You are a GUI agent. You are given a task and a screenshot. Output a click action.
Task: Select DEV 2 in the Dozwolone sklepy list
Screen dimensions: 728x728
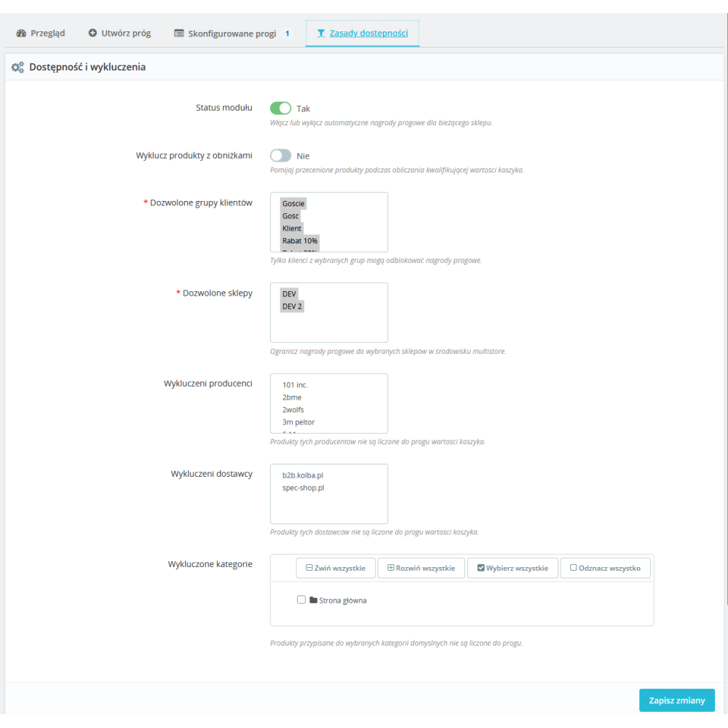292,306
